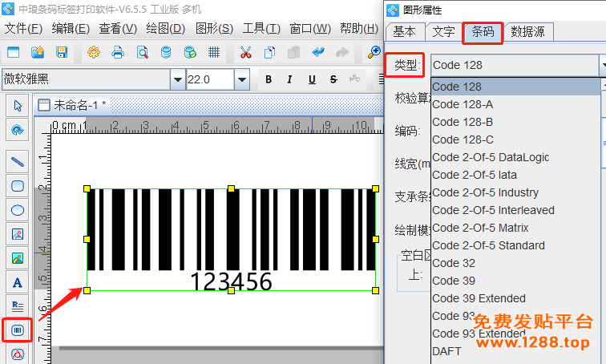Open the 工具(T) menu
Image resolution: width=606 pixels, height=364 pixels.
point(261,29)
